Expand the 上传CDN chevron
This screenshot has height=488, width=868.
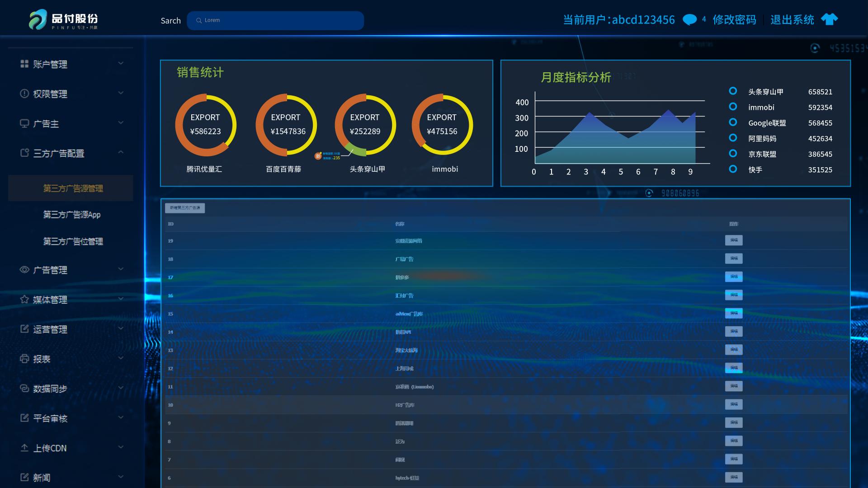tap(121, 447)
